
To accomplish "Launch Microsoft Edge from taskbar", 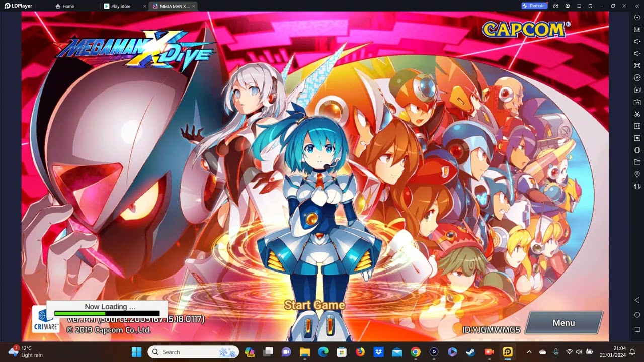I will click(x=323, y=352).
